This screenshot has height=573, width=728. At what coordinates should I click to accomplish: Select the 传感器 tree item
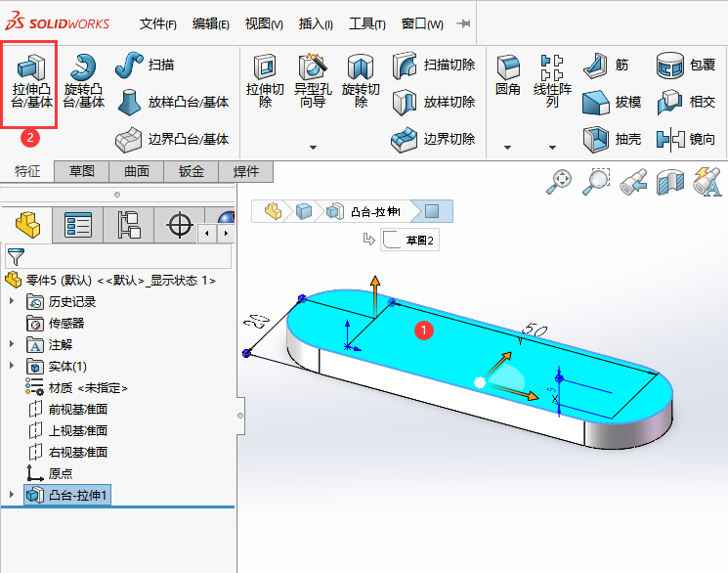[56, 323]
